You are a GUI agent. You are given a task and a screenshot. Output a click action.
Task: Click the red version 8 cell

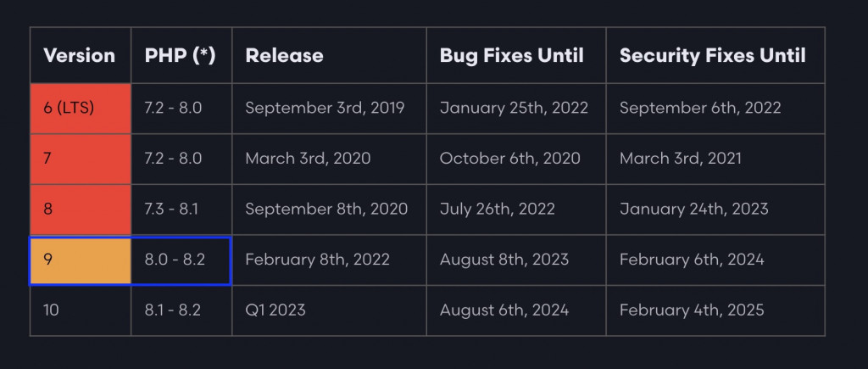(81, 210)
